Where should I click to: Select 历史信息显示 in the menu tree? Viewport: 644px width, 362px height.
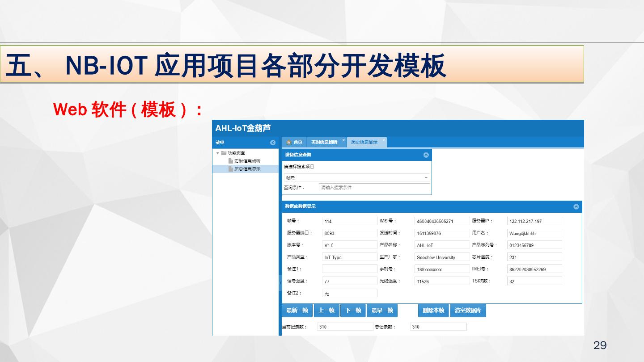[x=247, y=169]
